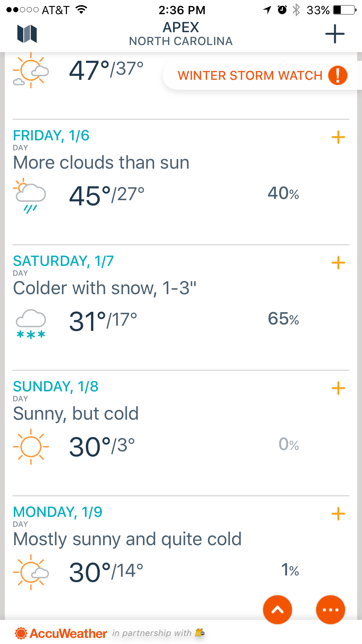
Task: Tap the ABC11 partnership logo
Action: coord(200,633)
